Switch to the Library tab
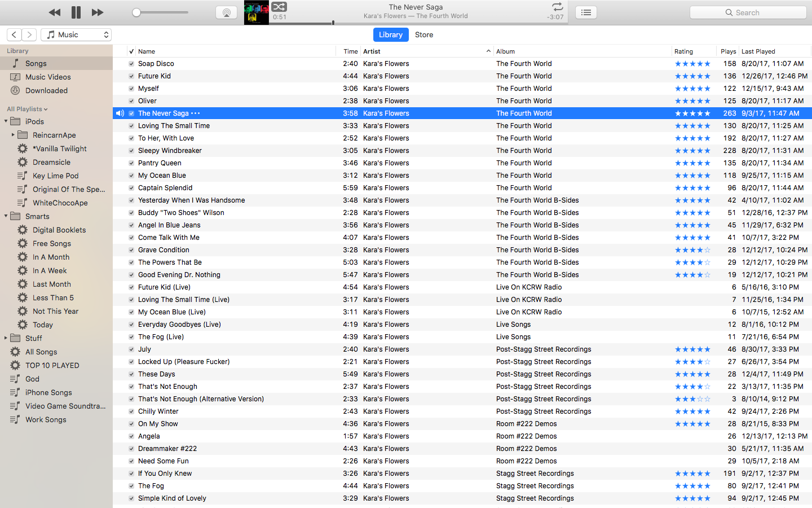 coord(391,34)
